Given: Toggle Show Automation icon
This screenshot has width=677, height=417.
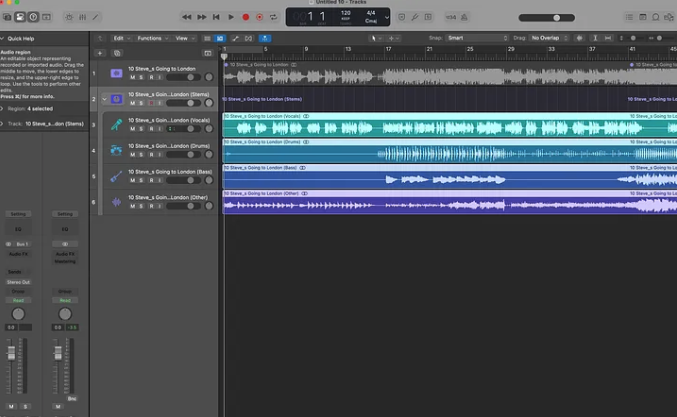Looking at the screenshot, I should (x=235, y=38).
